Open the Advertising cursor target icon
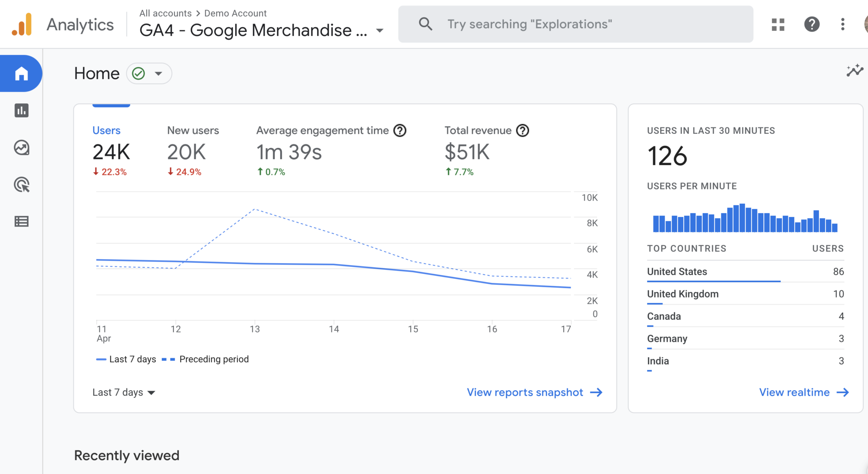 pyautogui.click(x=22, y=185)
